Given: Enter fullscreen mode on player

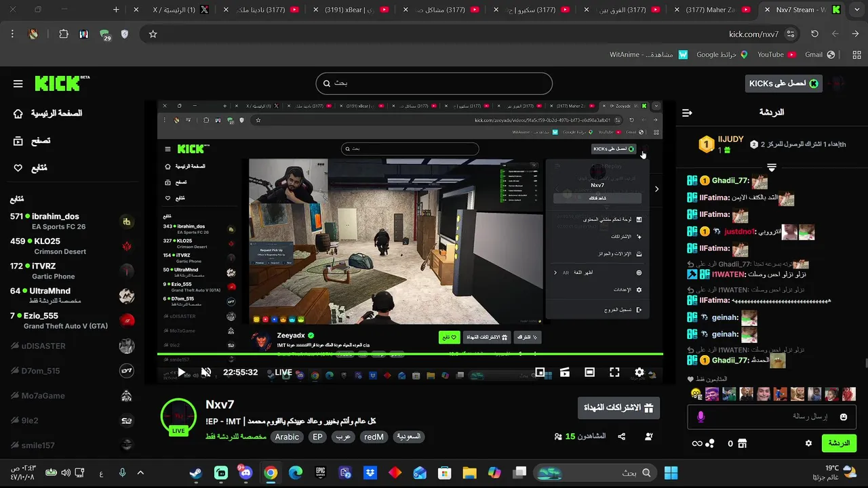Looking at the screenshot, I should (x=614, y=372).
